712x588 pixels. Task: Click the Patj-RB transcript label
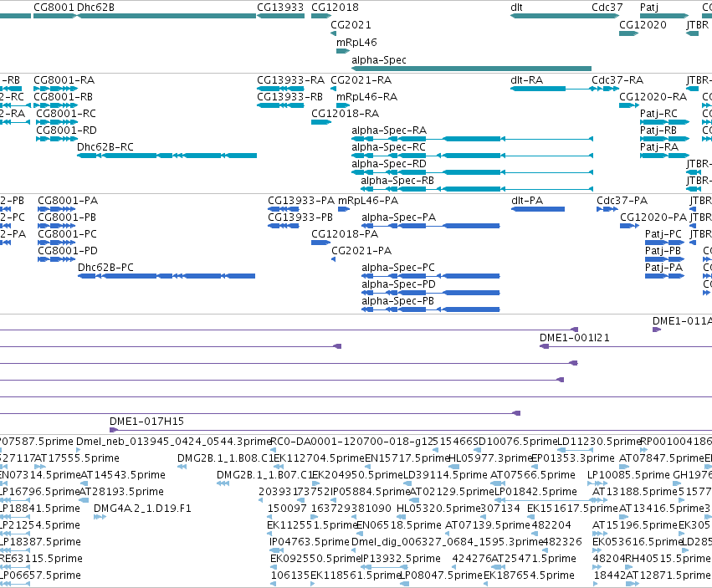click(x=658, y=130)
